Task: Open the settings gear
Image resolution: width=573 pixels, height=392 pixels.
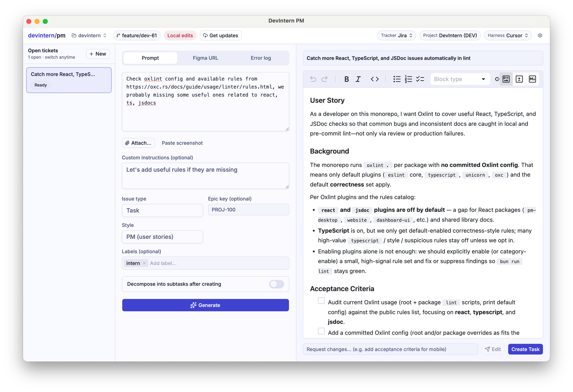Action: coord(540,36)
